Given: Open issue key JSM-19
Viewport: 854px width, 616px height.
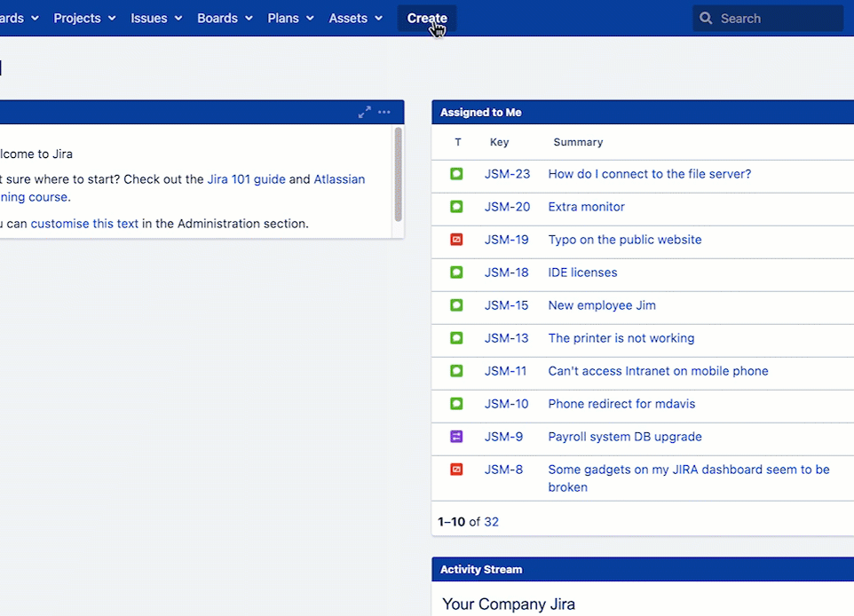Looking at the screenshot, I should [507, 240].
